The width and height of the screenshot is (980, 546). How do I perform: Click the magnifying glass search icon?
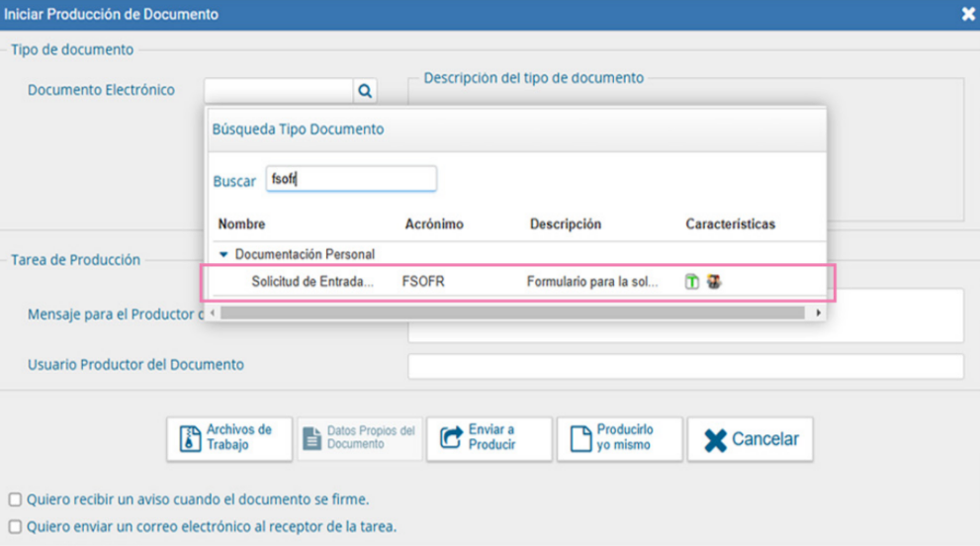pyautogui.click(x=365, y=91)
